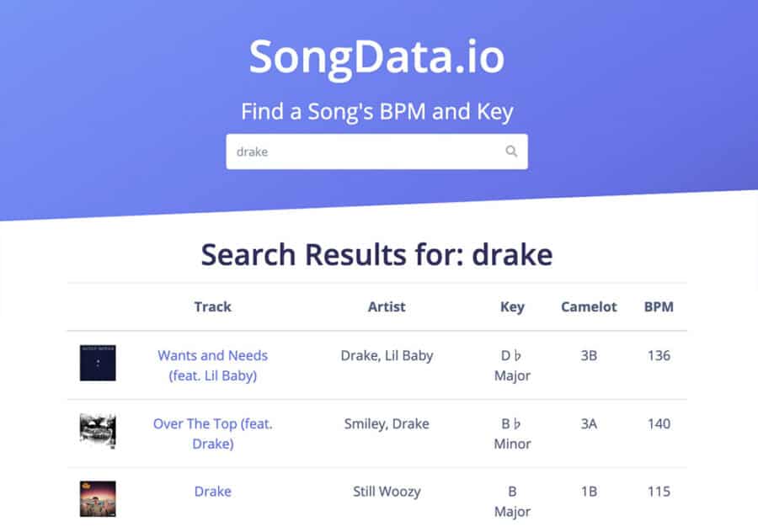Click the Smiley, Drake artist name
758x532 pixels.
point(387,423)
